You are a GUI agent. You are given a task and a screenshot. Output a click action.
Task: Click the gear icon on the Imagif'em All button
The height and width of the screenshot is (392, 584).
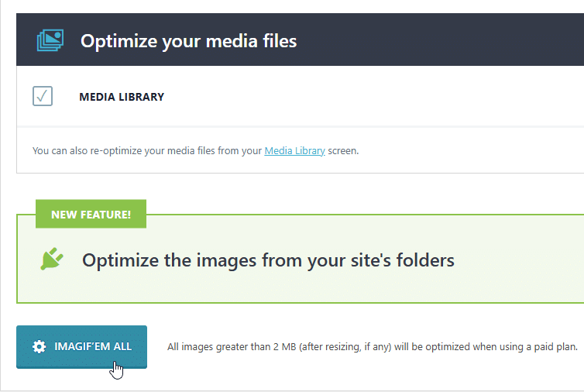point(39,346)
